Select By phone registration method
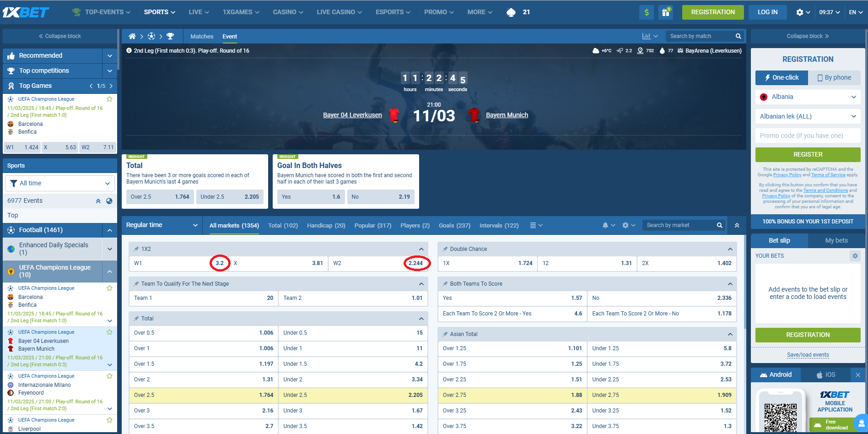This screenshot has width=868, height=434. pyautogui.click(x=834, y=78)
